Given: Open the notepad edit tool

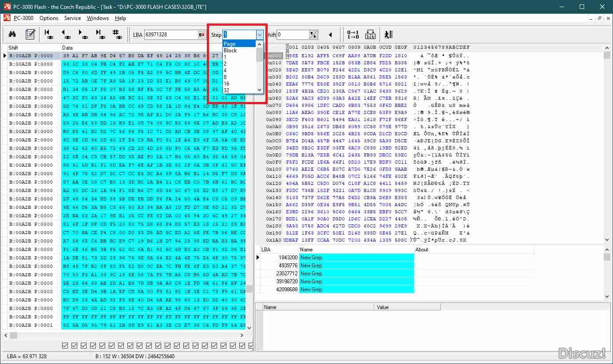Looking at the screenshot, I should coord(30,35).
